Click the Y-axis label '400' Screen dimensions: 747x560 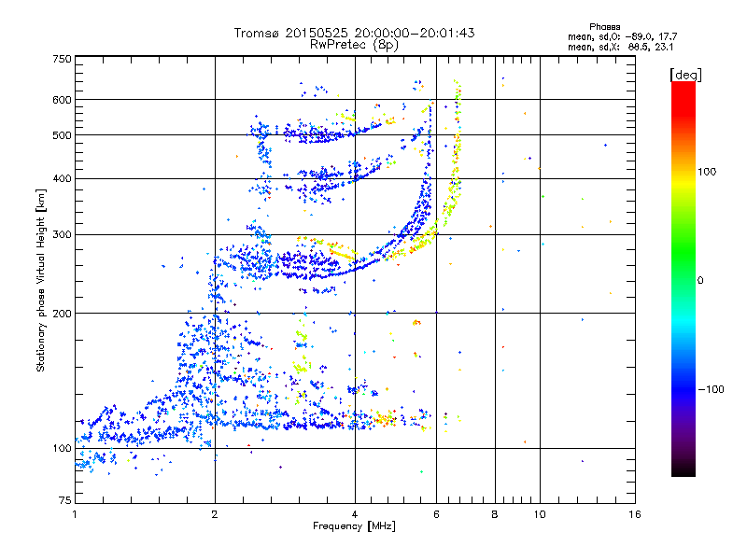[x=63, y=179]
